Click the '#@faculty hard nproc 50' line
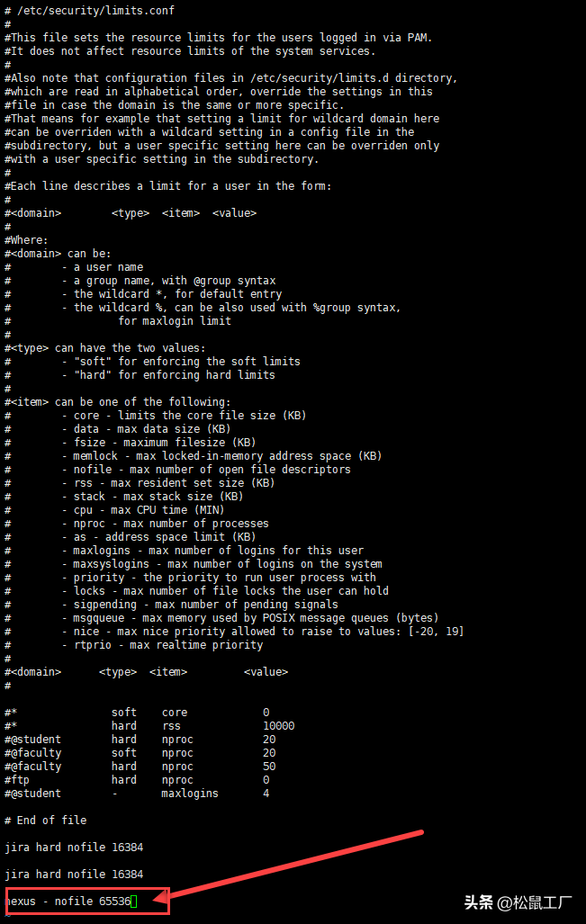The width and height of the screenshot is (586, 924). 140,766
